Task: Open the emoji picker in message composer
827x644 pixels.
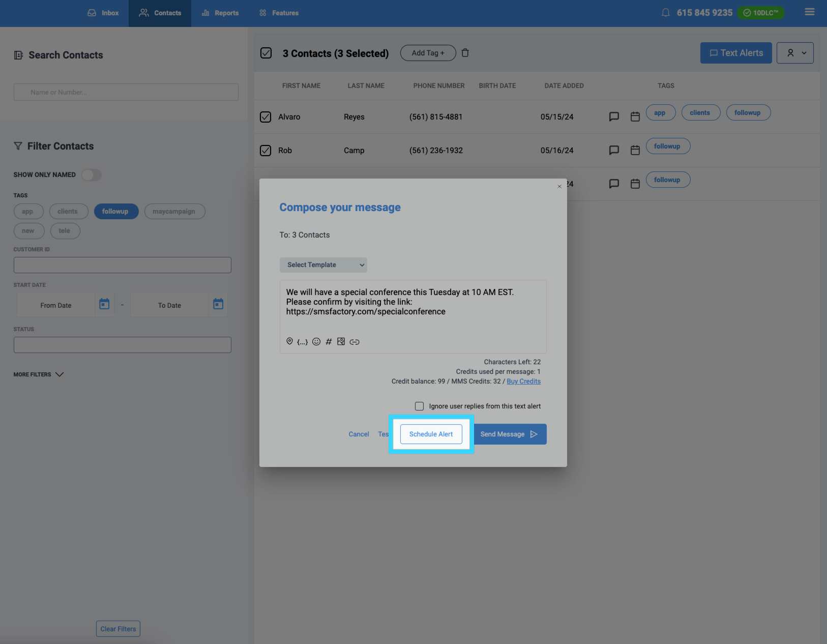Action: pos(316,342)
